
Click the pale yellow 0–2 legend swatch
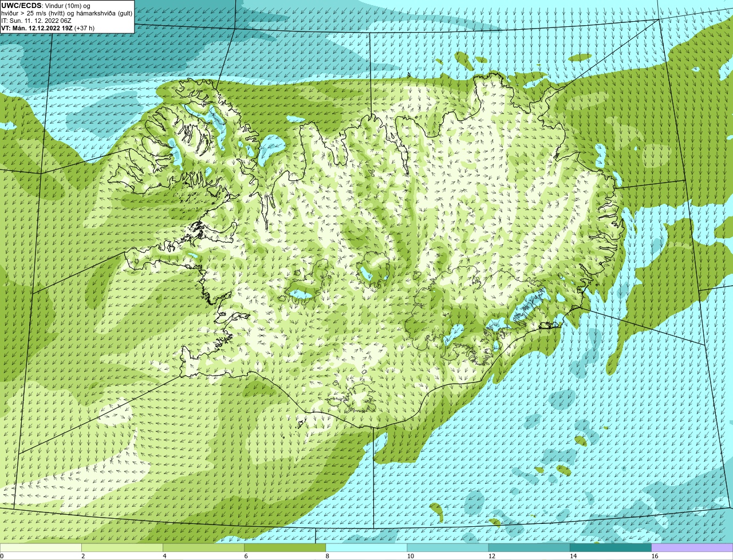[x=41, y=547]
